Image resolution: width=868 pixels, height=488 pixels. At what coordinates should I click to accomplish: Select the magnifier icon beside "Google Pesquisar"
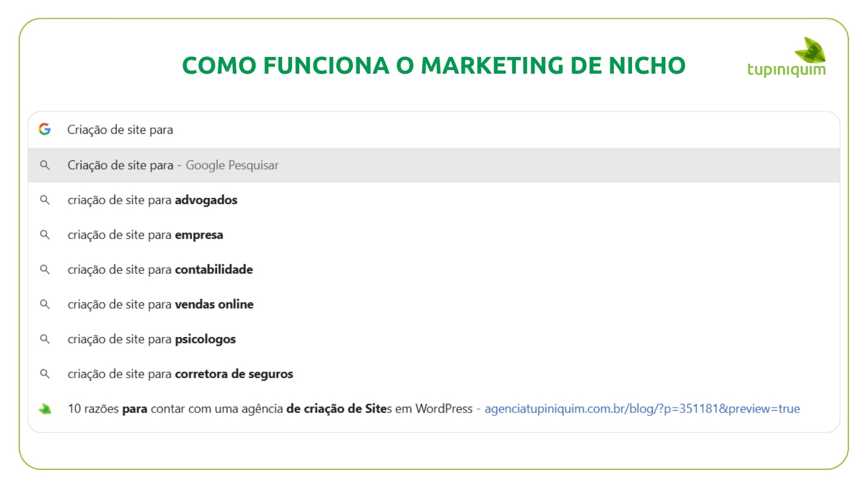[45, 165]
